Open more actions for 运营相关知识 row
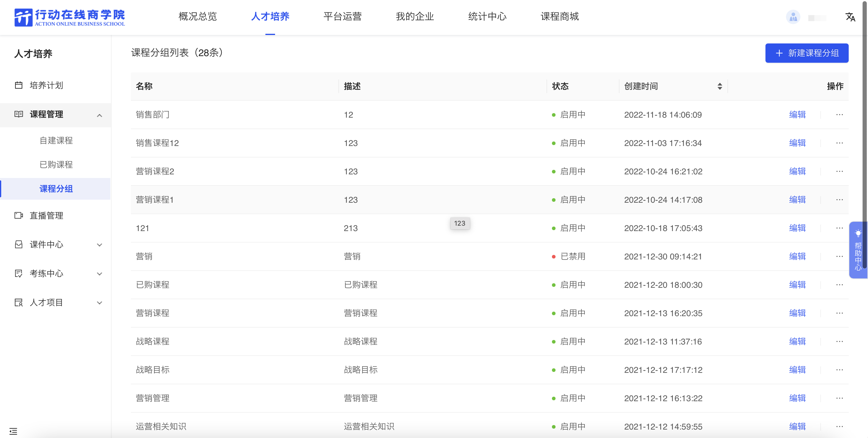This screenshot has height=438, width=868. [839, 426]
